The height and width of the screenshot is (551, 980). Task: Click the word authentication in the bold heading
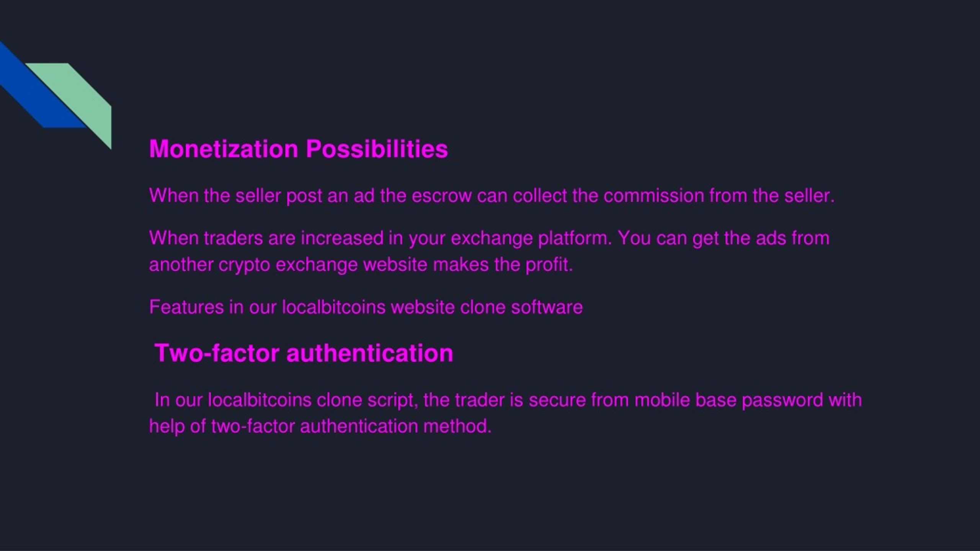370,353
